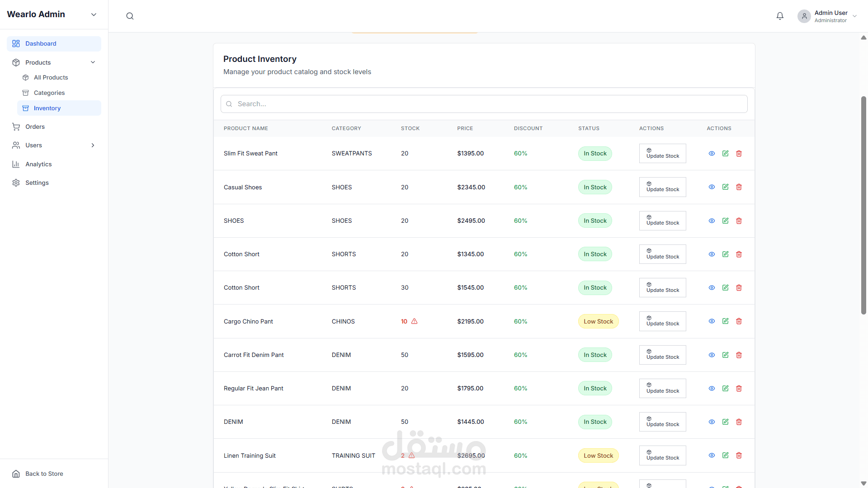Open edit pencil for Carrot Fit Denim Pant

[x=725, y=355]
